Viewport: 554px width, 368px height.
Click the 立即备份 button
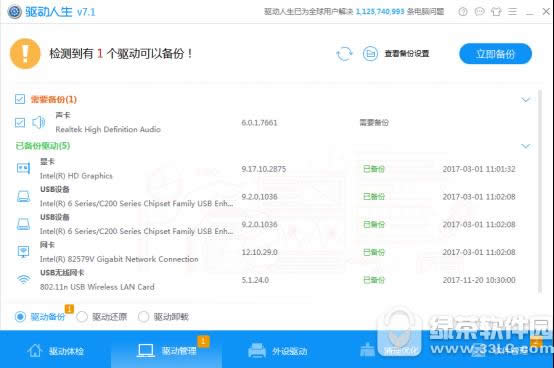(495, 54)
